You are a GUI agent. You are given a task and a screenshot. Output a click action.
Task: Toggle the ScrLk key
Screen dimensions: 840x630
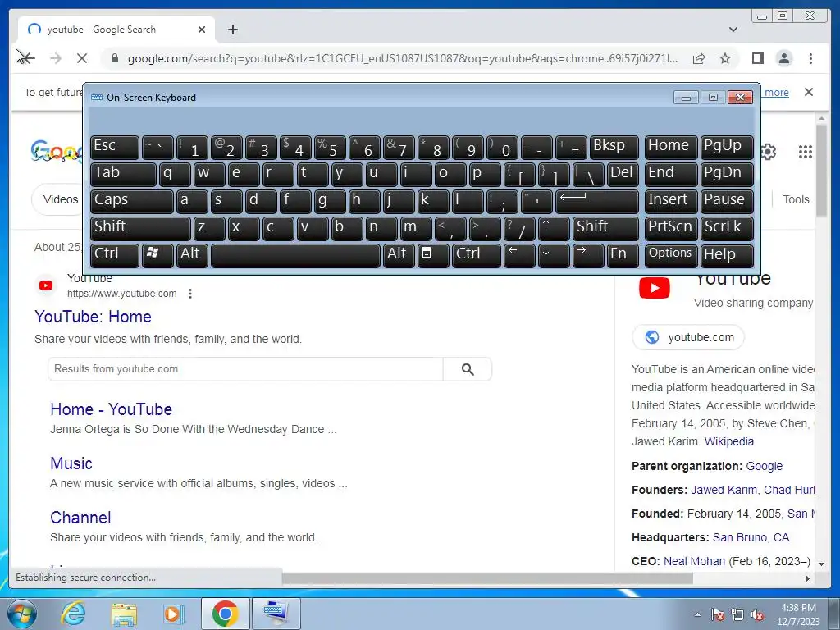pos(727,228)
